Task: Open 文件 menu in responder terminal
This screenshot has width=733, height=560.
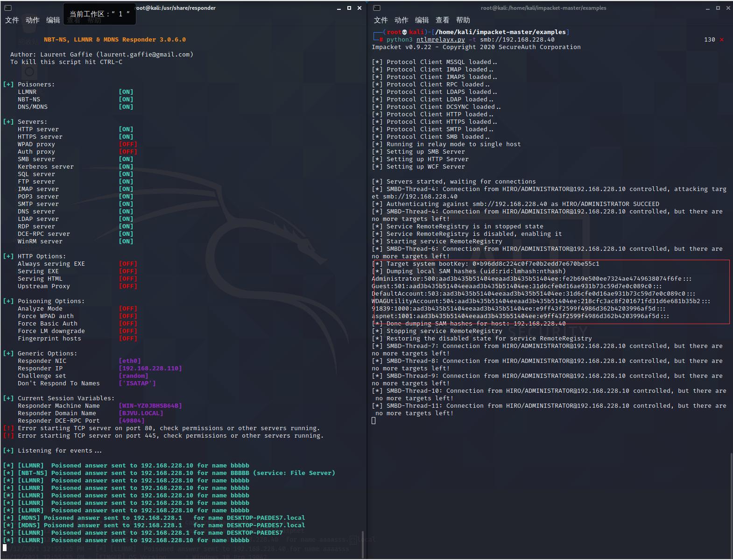Action: click(x=12, y=20)
